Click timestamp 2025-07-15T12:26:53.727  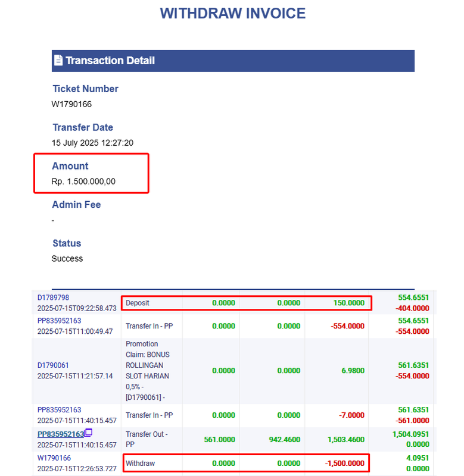click(x=77, y=469)
